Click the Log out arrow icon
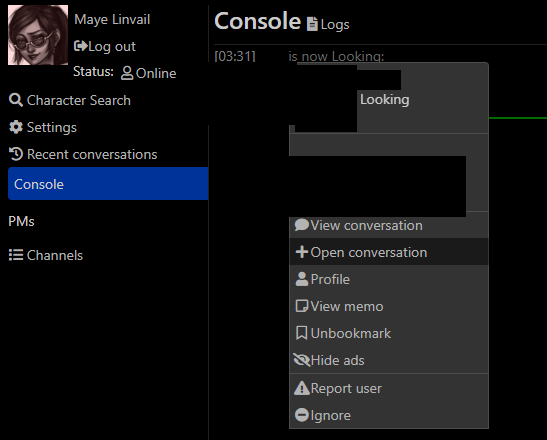Screen dimensions: 547x440 [80, 46]
